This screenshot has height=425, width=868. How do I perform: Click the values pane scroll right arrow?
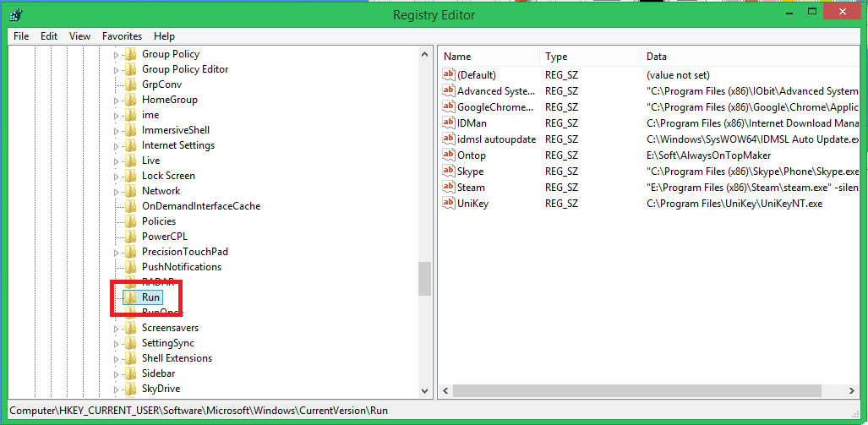click(853, 390)
